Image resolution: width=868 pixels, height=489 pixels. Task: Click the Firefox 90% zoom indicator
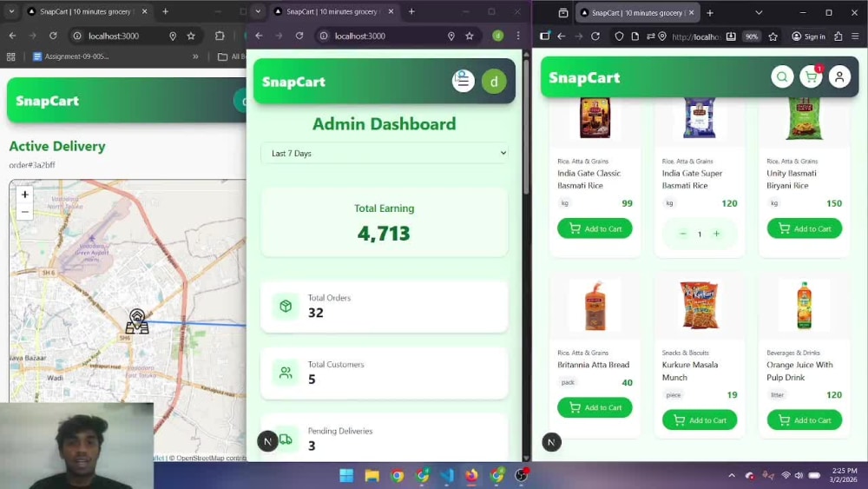tap(751, 36)
